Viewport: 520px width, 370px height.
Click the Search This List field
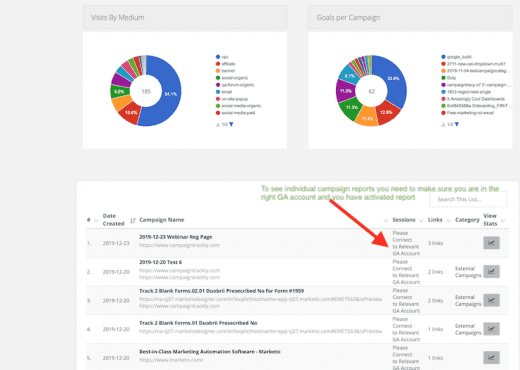click(468, 199)
